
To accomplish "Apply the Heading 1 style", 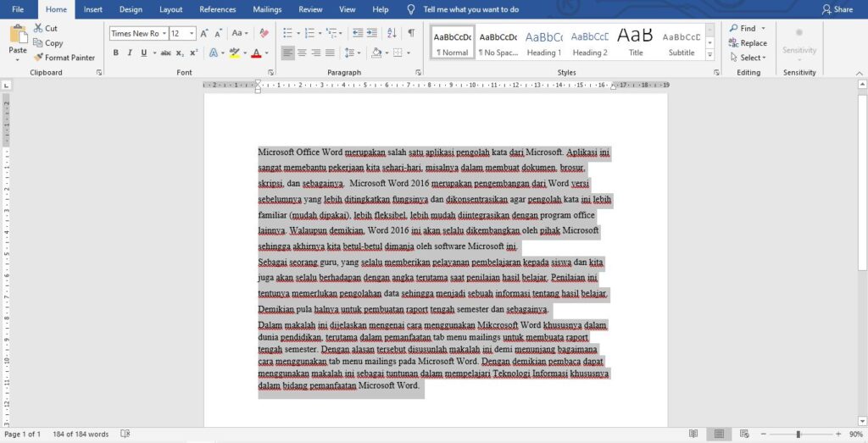I will click(x=543, y=42).
